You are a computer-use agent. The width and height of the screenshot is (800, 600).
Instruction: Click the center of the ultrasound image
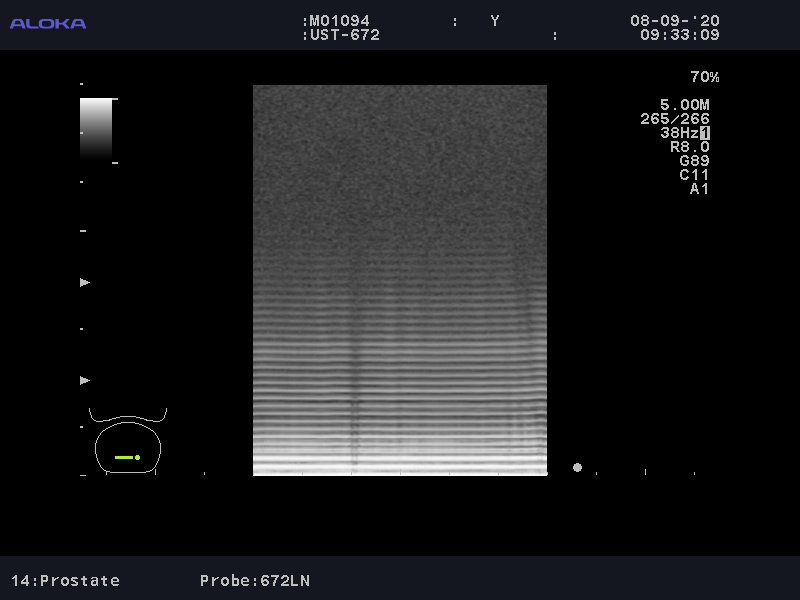[400, 280]
